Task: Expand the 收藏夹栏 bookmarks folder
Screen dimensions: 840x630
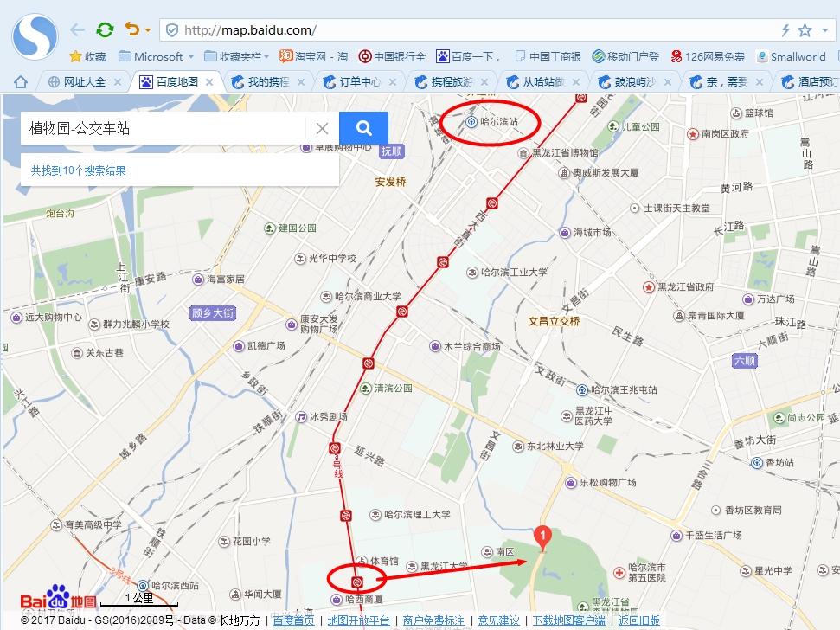Action: pos(236,56)
